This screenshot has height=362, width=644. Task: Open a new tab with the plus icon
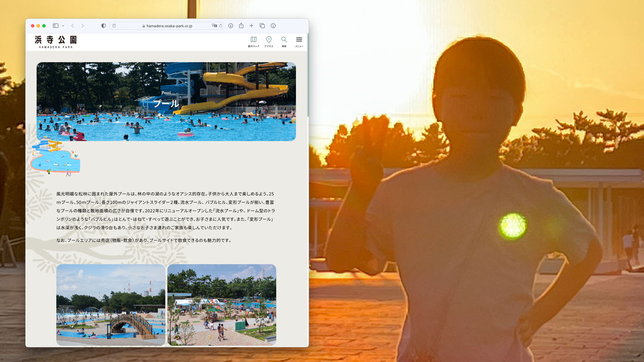251,26
